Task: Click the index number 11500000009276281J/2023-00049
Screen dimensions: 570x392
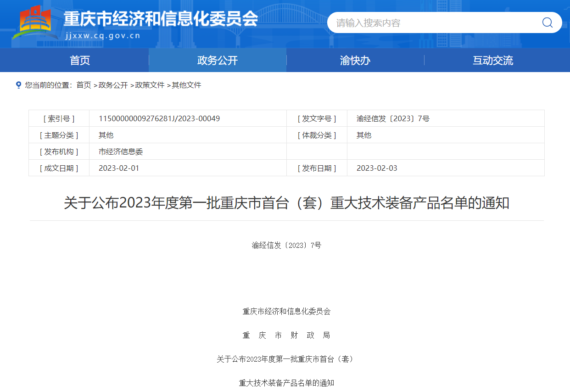Action: (x=159, y=118)
